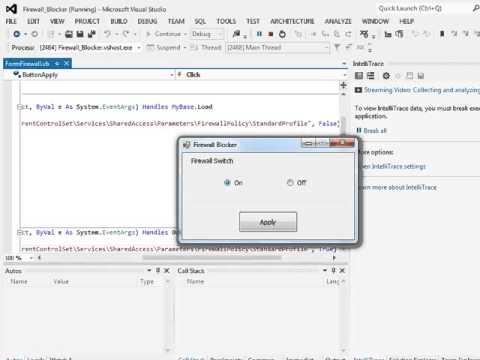Click the first IntelliTrace panel view icon

(359, 76)
